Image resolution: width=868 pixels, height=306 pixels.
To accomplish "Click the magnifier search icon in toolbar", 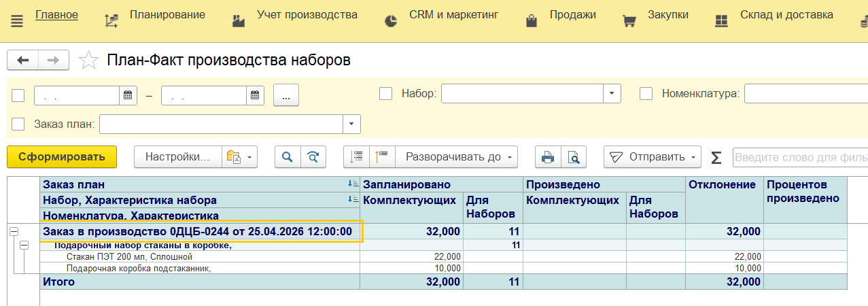I will click(x=288, y=157).
